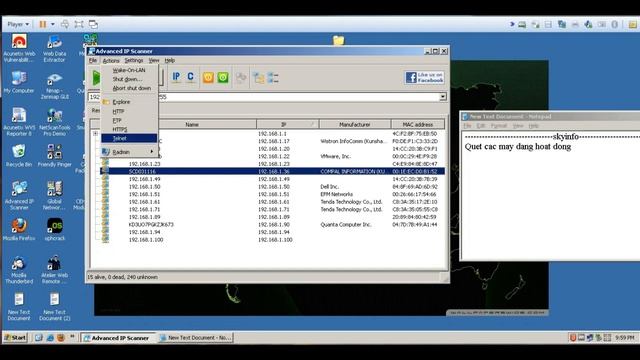The image size is (640, 360).
Task: Open the File menu in Advanced IP Scanner
Action: 93,60
